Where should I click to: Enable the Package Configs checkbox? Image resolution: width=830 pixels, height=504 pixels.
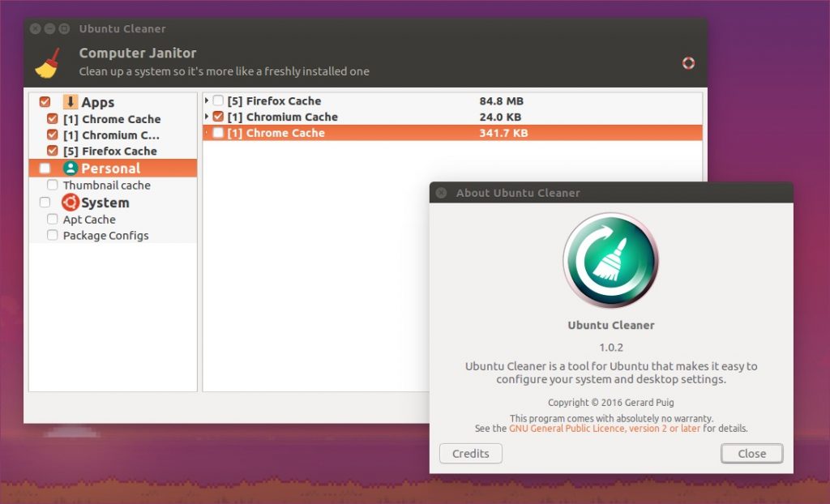click(53, 235)
